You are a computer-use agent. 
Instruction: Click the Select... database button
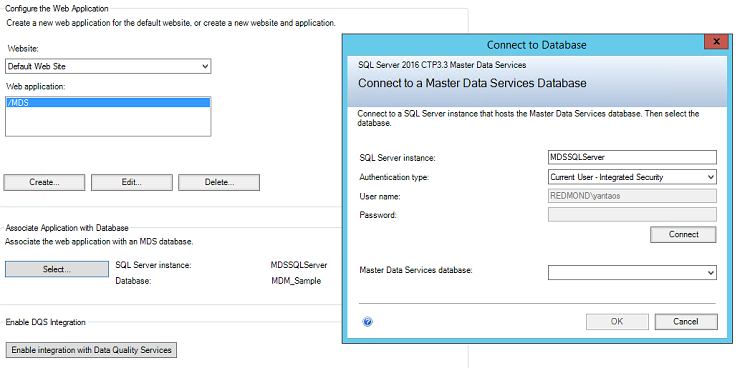(57, 269)
